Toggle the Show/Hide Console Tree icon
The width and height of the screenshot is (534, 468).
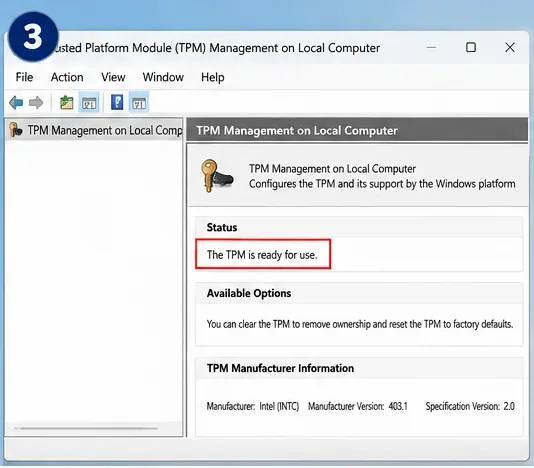click(89, 103)
